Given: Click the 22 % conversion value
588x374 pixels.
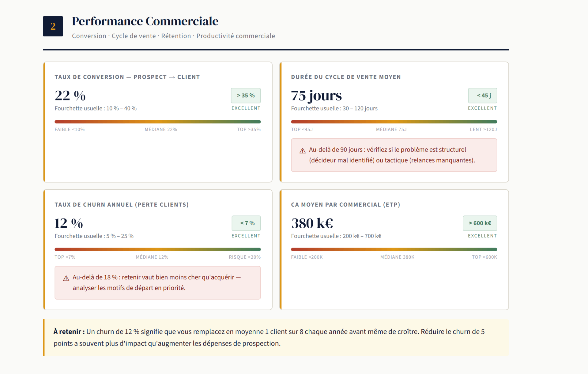Looking at the screenshot, I should pos(70,95).
